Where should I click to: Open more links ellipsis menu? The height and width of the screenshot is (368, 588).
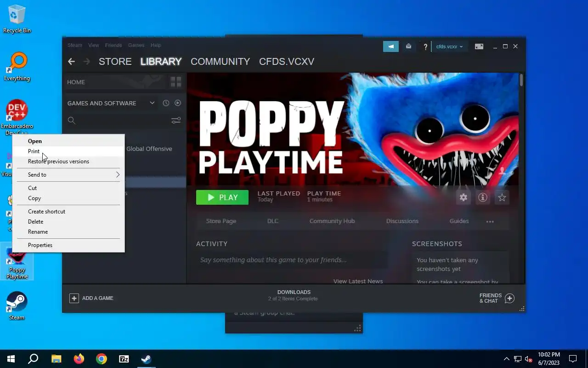[490, 221]
